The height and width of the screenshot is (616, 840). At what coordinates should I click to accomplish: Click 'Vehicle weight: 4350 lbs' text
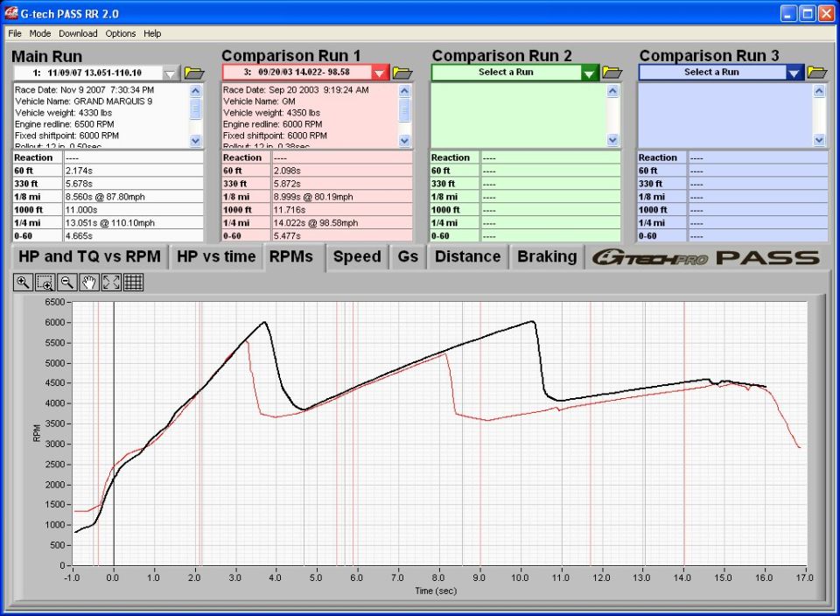click(x=271, y=113)
